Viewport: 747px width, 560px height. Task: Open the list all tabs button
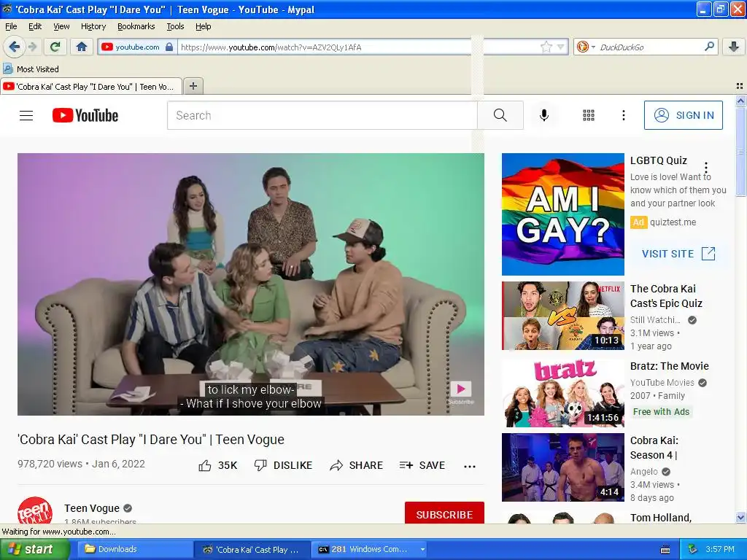[740, 86]
